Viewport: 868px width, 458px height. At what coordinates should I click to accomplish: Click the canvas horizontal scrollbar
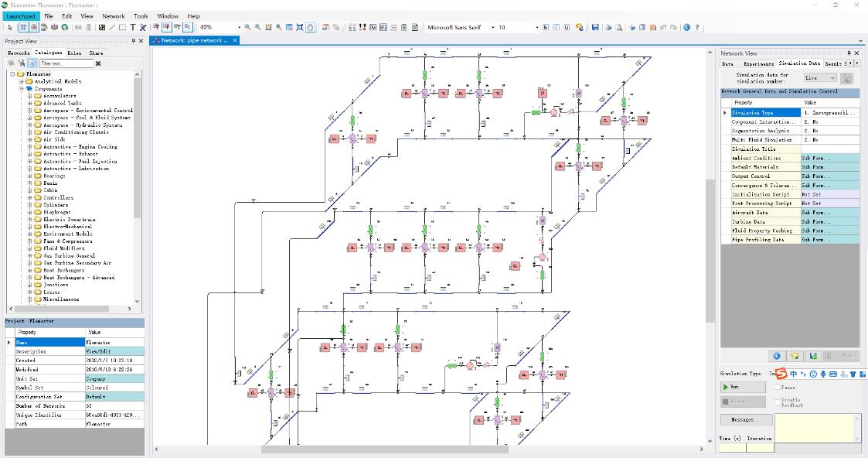tap(348, 449)
